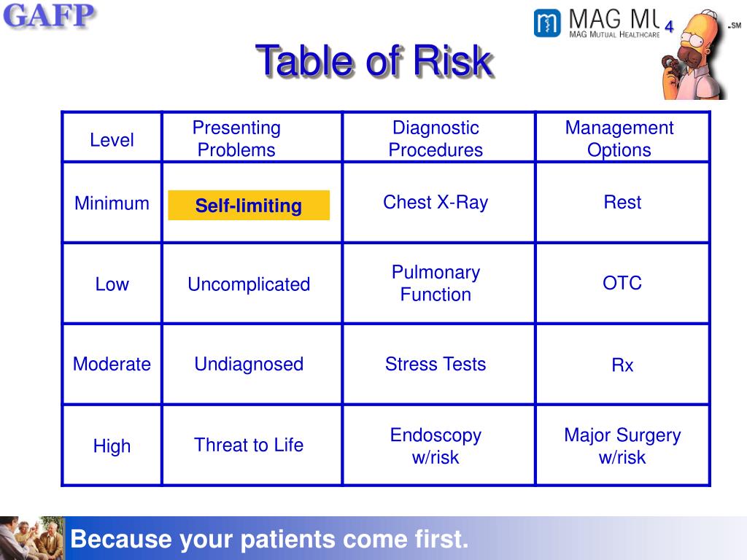Click the GAFP logo text

[49, 15]
